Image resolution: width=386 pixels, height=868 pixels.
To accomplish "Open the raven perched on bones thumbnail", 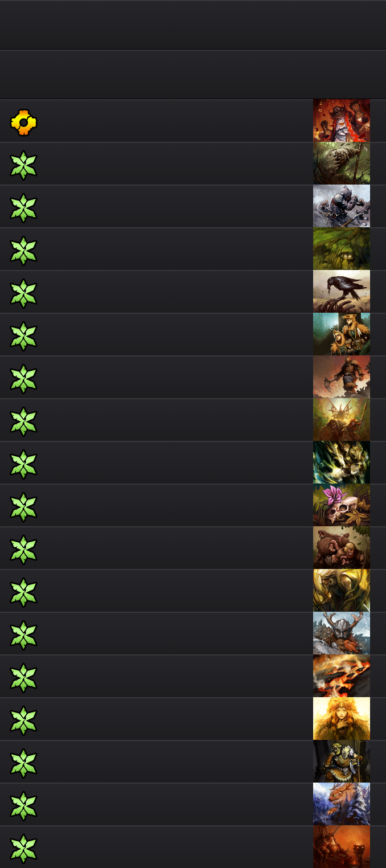I will click(342, 292).
